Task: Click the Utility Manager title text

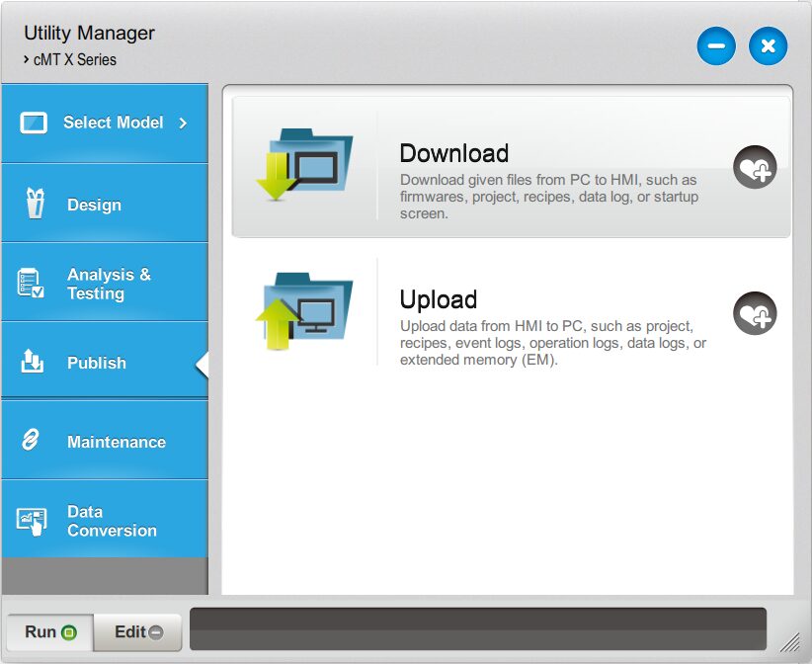Action: click(89, 34)
